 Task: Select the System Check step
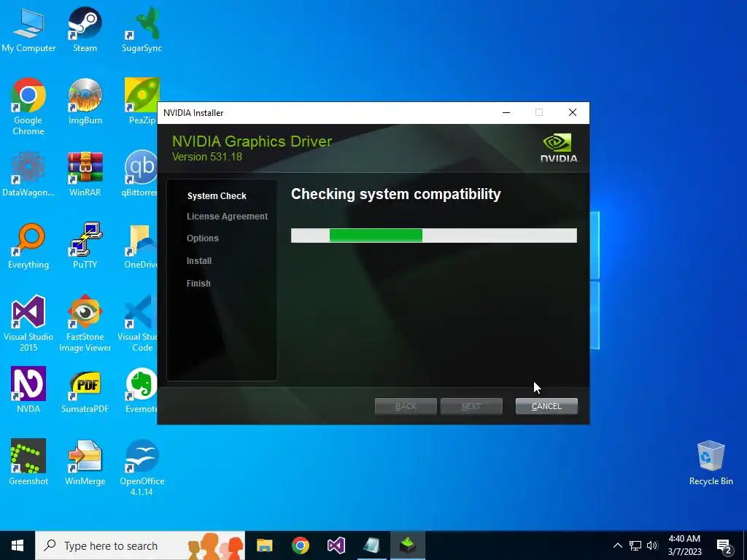217,195
